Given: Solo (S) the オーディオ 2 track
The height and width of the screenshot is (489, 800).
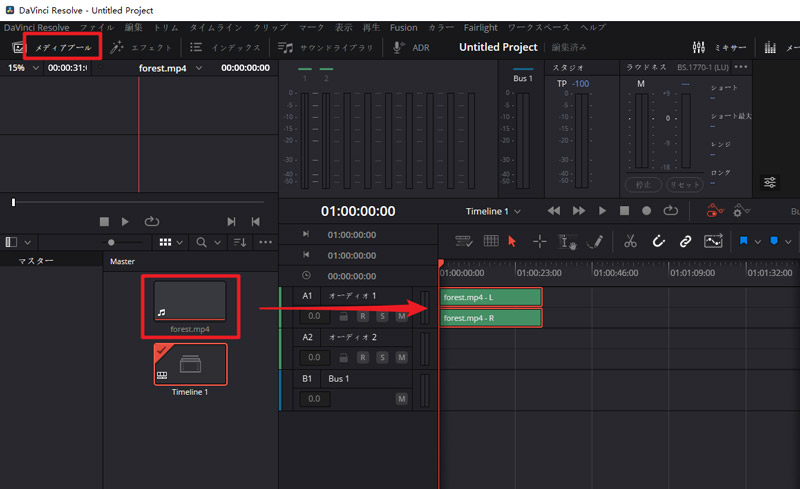Looking at the screenshot, I should coord(382,358).
